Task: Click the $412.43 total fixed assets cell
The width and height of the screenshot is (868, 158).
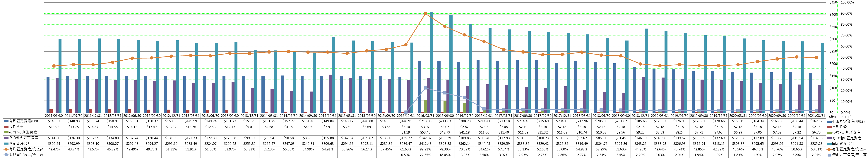Action: pyautogui.click(x=425, y=144)
